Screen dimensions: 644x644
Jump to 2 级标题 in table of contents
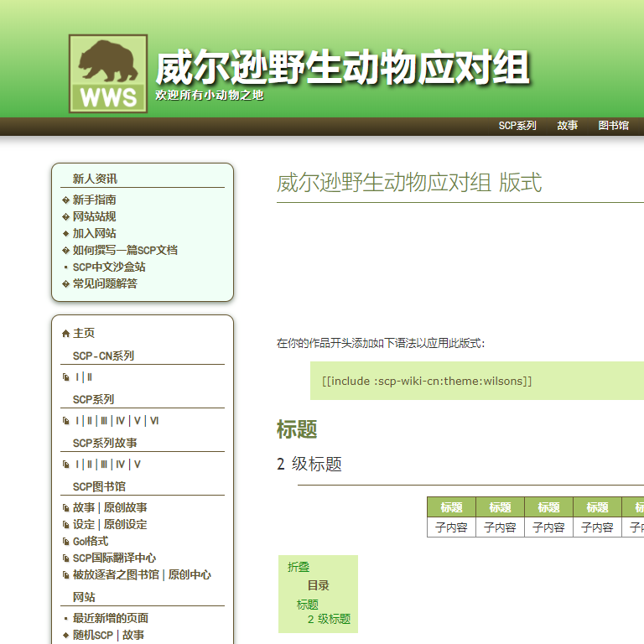click(x=329, y=620)
